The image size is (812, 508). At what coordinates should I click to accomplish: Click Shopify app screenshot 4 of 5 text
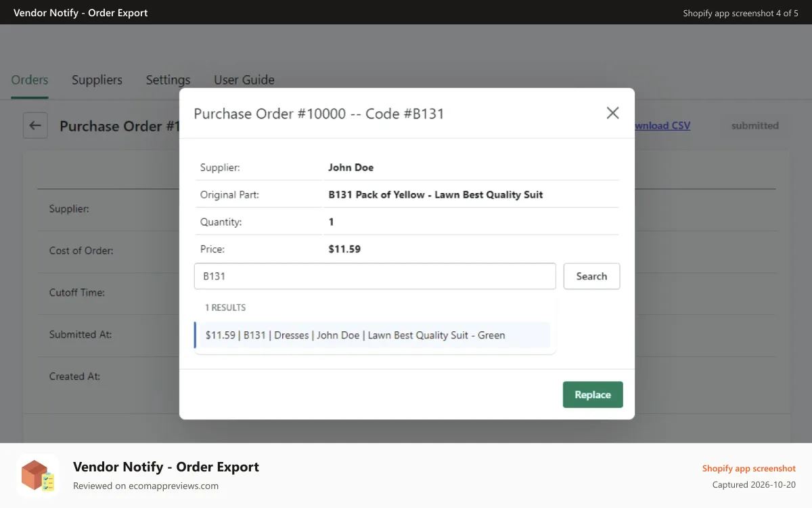point(740,13)
